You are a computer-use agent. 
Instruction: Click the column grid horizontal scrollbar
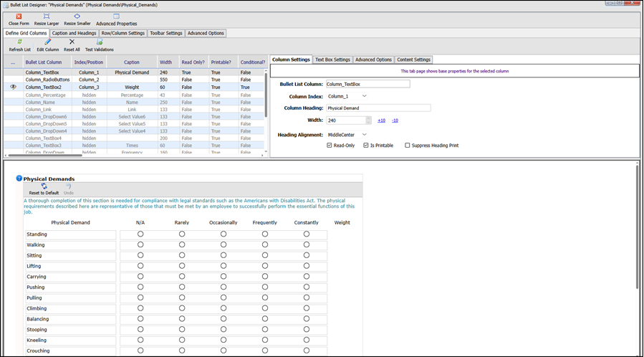[45, 156]
